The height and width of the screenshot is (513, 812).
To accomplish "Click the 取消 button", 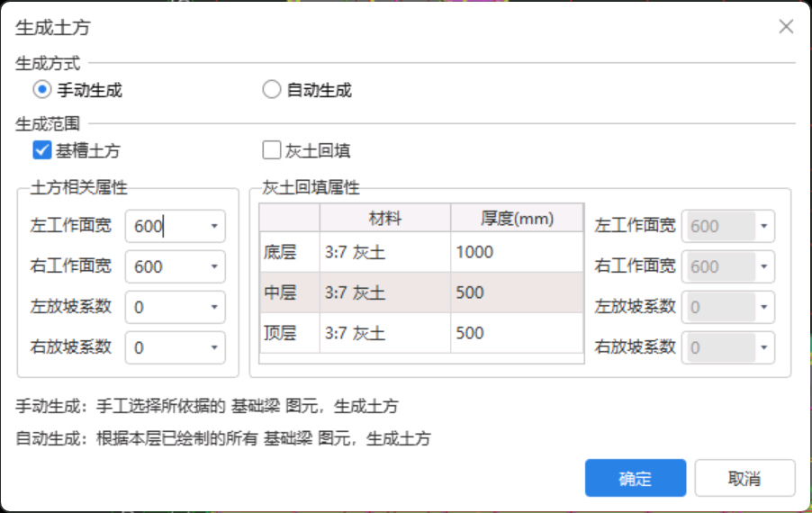I will pyautogui.click(x=744, y=478).
